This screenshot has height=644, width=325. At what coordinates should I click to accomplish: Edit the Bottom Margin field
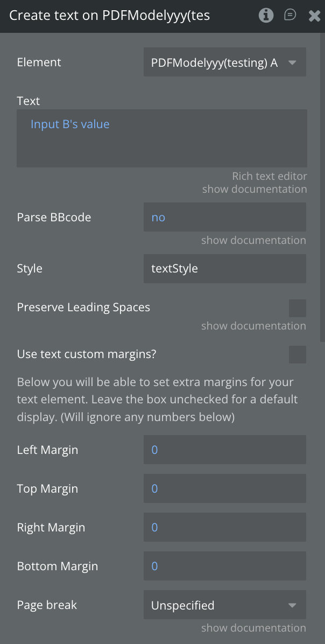224,566
